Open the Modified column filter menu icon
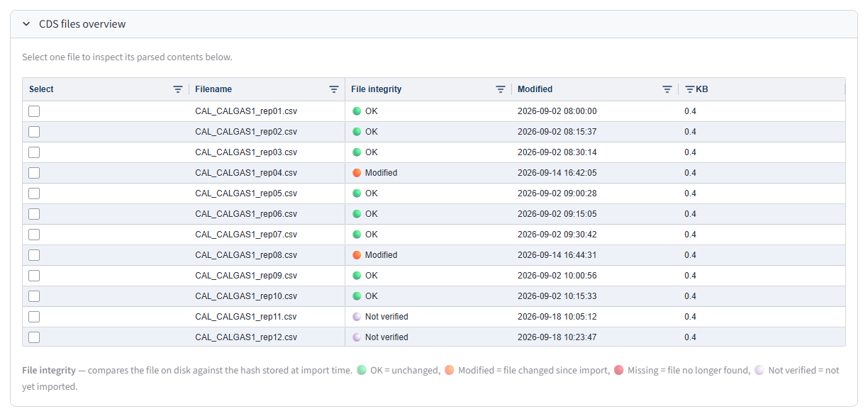868x416 pixels. tap(667, 89)
